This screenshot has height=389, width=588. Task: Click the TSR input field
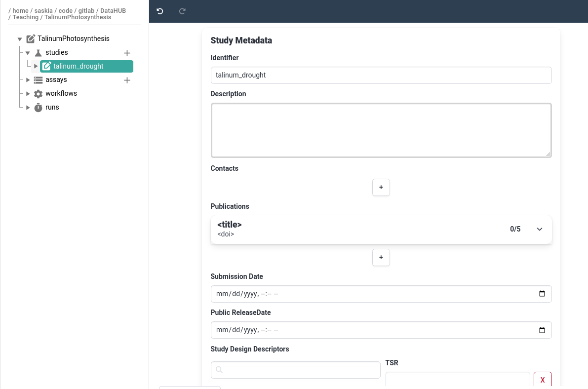458,379
